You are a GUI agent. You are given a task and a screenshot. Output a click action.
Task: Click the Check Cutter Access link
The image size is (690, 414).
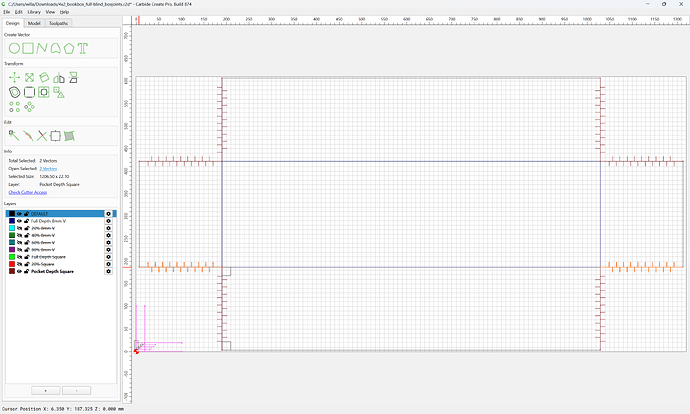(27, 192)
